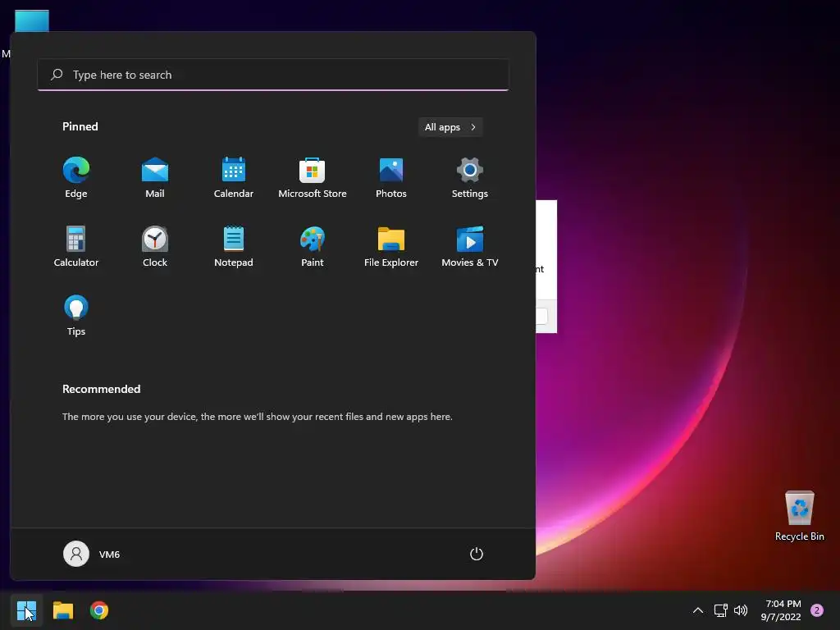This screenshot has height=630, width=840.
Task: Launch the Paint app
Action: pos(313,246)
